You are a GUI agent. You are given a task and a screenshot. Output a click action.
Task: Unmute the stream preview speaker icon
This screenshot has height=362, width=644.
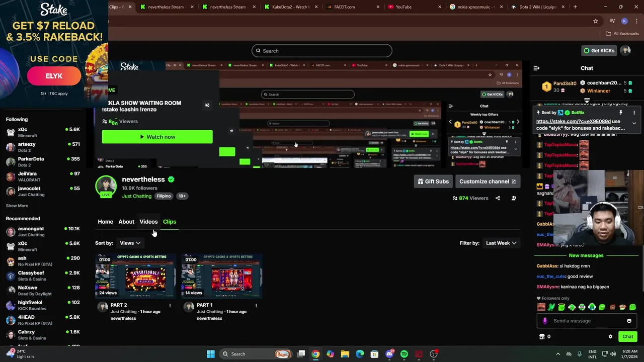pos(207,105)
